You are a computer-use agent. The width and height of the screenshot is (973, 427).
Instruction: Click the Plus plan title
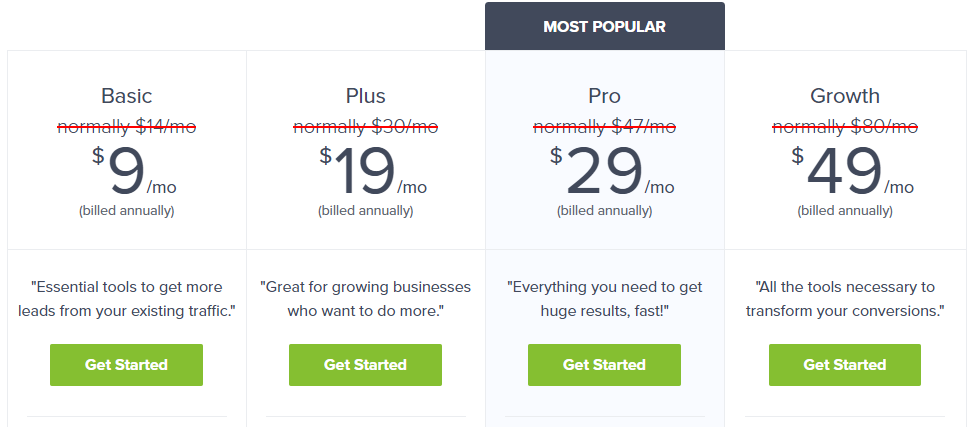pyautogui.click(x=365, y=96)
